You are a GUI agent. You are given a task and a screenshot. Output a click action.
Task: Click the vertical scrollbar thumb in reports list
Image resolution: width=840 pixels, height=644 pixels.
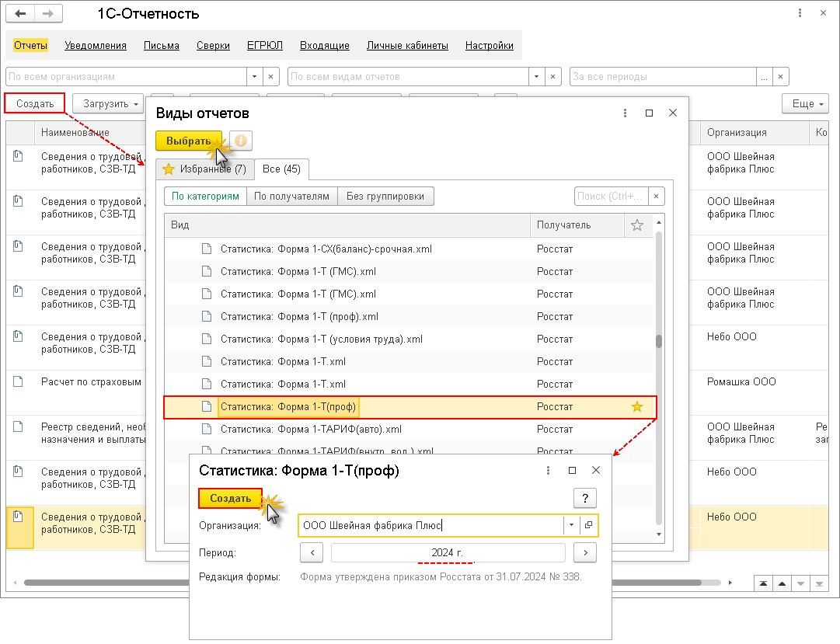658,341
